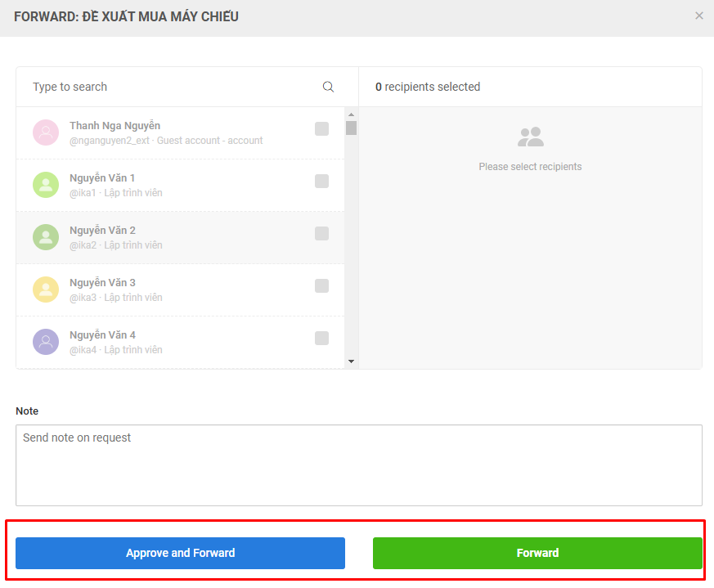Click Nguyễn Văn 4's purple avatar icon

(46, 342)
